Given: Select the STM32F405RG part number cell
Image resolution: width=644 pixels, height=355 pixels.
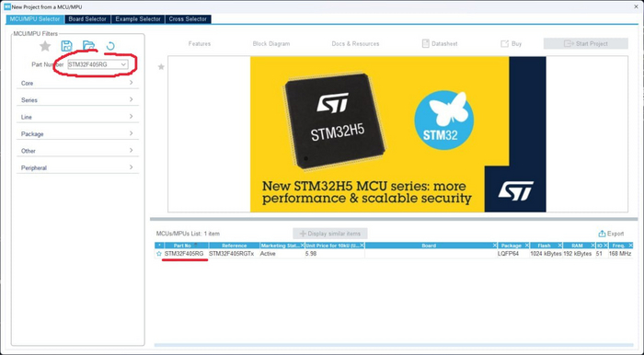Looking at the screenshot, I should (184, 254).
